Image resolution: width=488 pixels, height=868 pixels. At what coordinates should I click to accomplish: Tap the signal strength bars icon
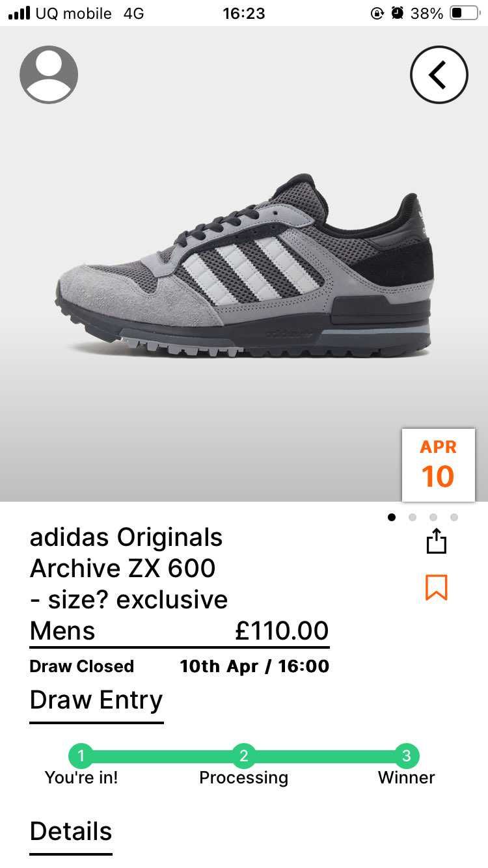(20, 13)
